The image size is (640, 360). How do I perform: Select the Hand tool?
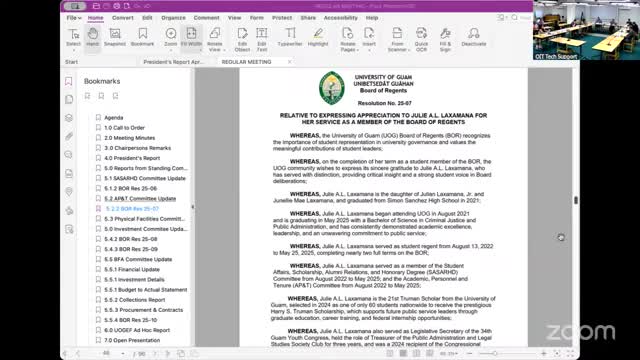[x=93, y=38]
